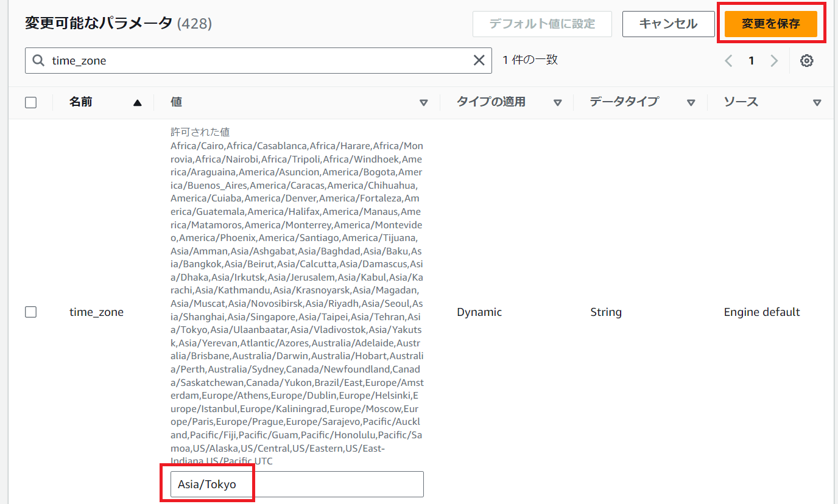The image size is (838, 504).
Task: Click キャンセル button
Action: pyautogui.click(x=668, y=24)
